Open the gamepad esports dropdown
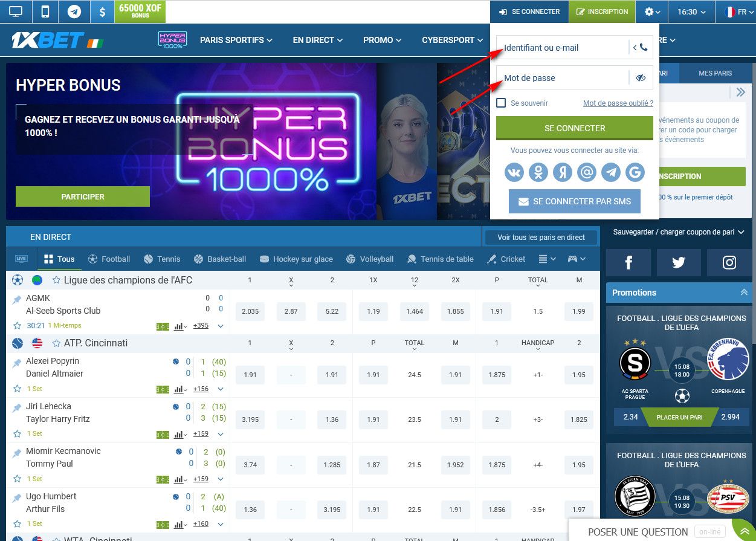The width and height of the screenshot is (756, 541). pyautogui.click(x=576, y=259)
